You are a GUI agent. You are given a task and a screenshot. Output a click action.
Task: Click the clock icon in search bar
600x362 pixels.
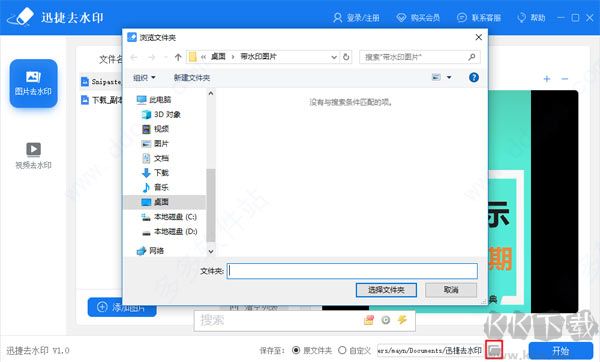coord(386,320)
